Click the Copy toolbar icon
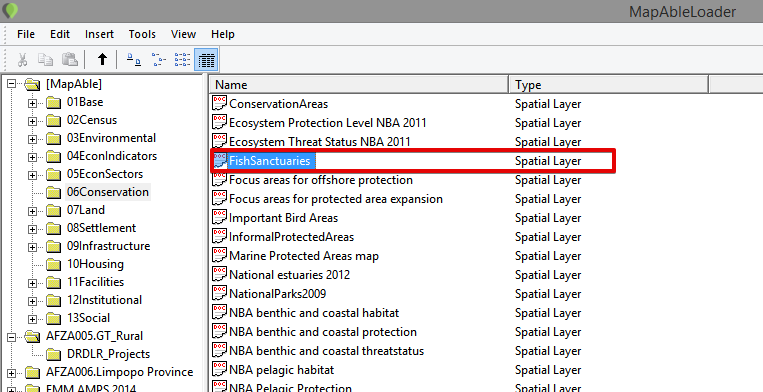Viewport: 763px width, 392px height. (46, 59)
